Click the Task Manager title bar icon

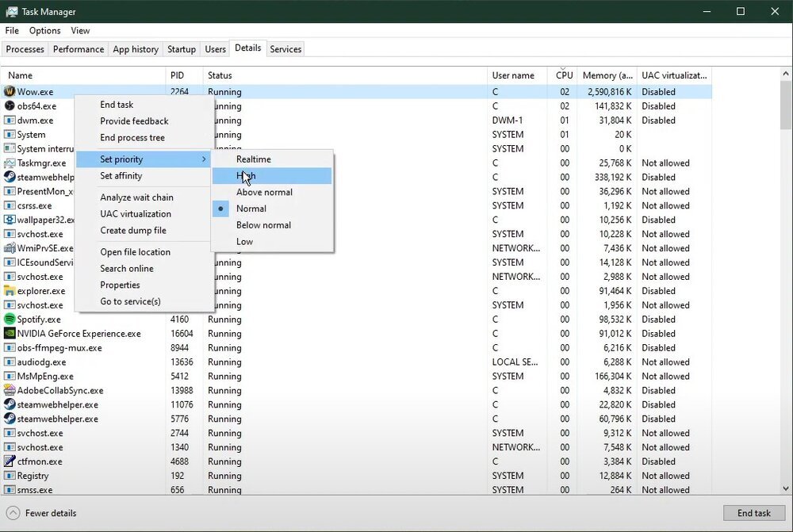coord(11,12)
